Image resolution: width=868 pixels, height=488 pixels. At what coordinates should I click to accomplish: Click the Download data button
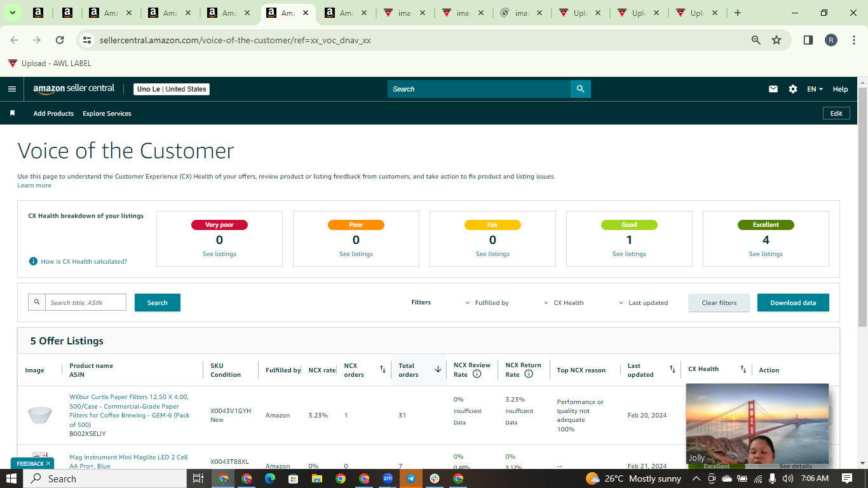[793, 302]
